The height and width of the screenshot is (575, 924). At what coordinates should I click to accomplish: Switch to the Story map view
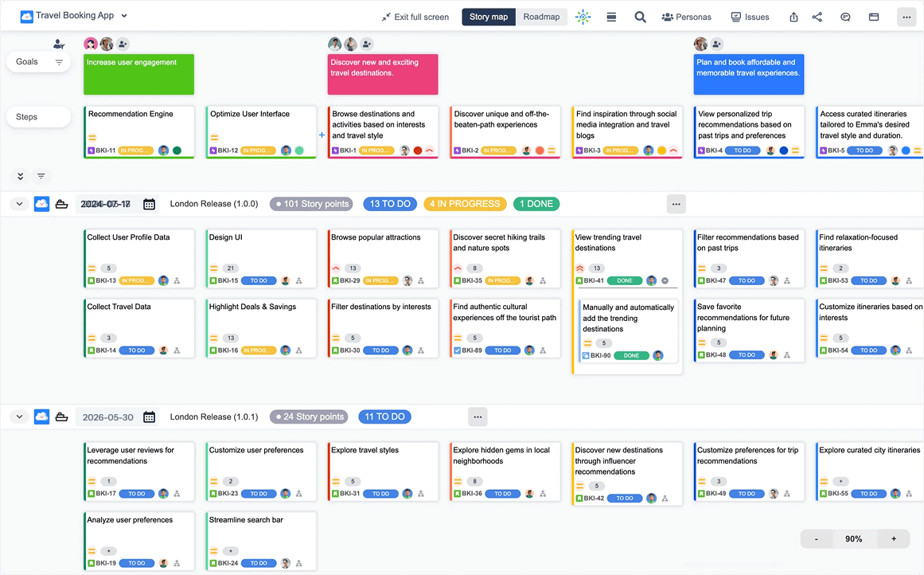[489, 17]
